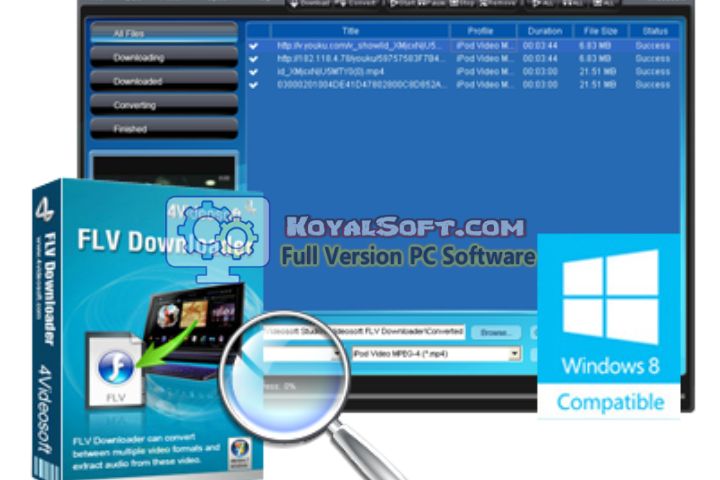Select the id_XMjcxNjU5MTY0(0).mp4 file row

(331, 72)
